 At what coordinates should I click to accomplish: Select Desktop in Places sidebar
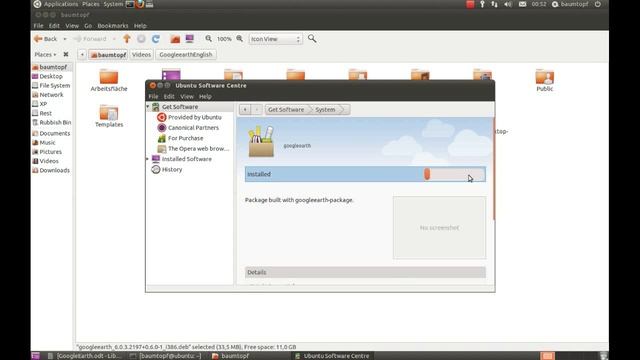(51, 76)
